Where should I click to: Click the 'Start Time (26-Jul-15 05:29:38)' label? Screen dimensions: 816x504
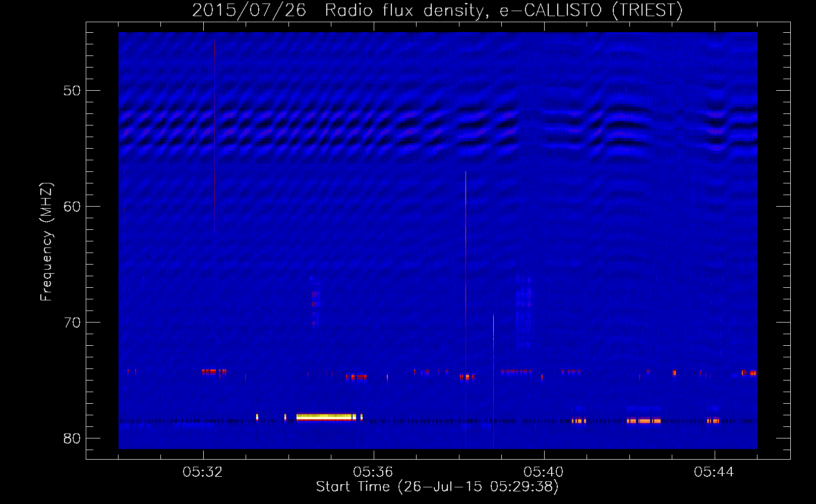(x=437, y=486)
